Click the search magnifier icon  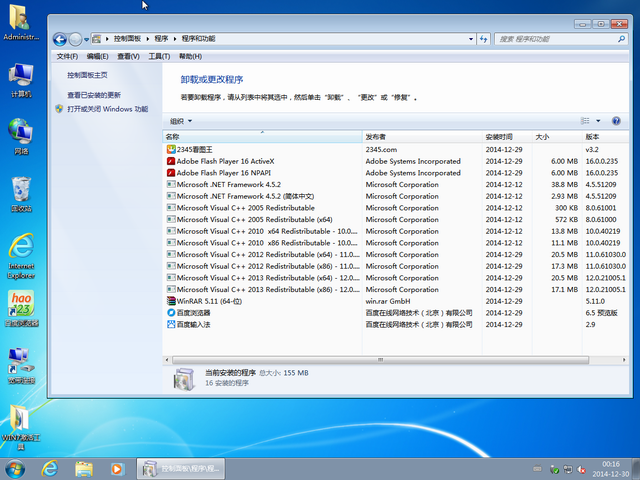(x=621, y=39)
